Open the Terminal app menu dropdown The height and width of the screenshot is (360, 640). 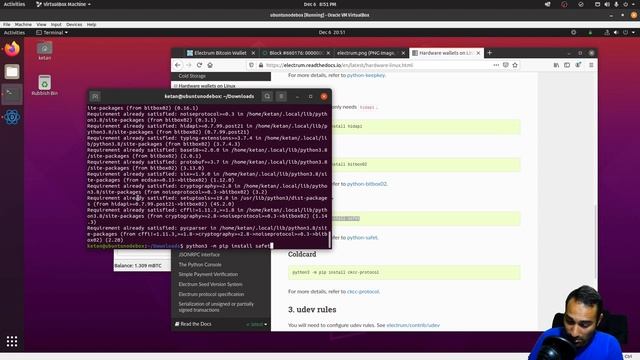pos(52,32)
